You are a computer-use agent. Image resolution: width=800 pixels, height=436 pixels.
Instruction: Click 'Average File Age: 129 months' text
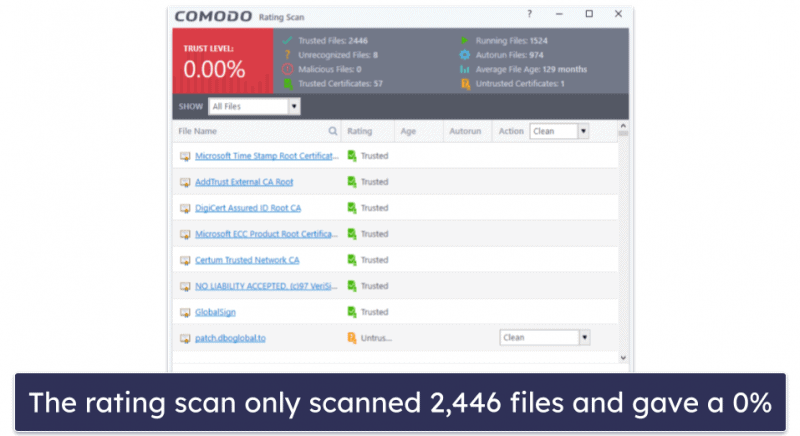click(x=531, y=69)
